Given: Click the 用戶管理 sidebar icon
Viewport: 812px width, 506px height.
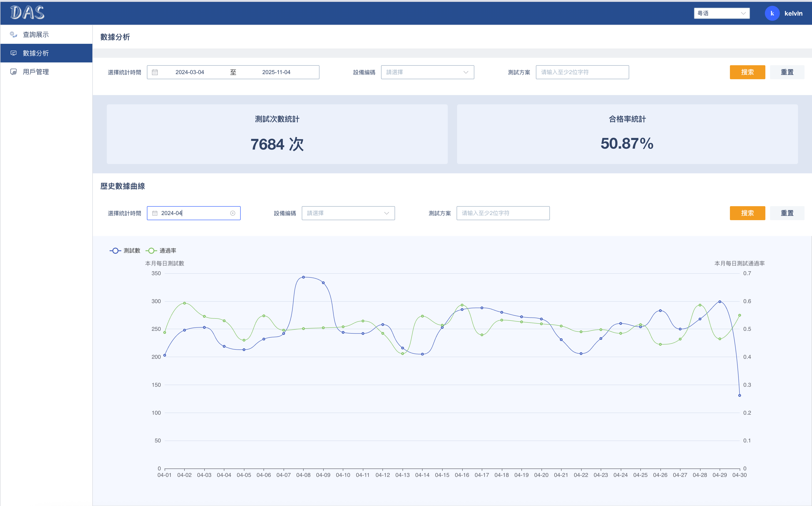Looking at the screenshot, I should [13, 72].
